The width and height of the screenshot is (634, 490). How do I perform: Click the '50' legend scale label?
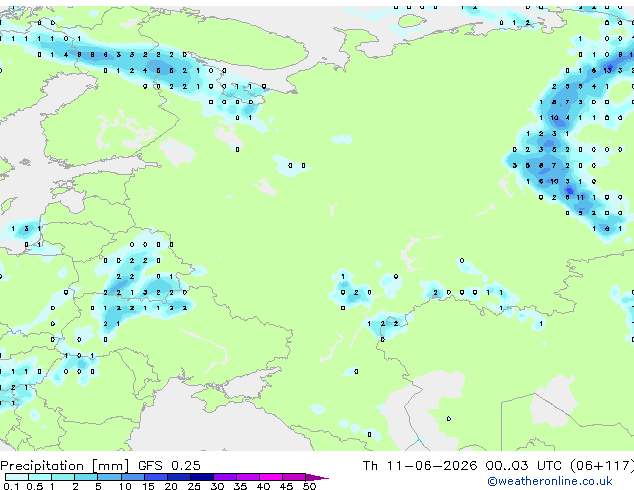point(310,486)
